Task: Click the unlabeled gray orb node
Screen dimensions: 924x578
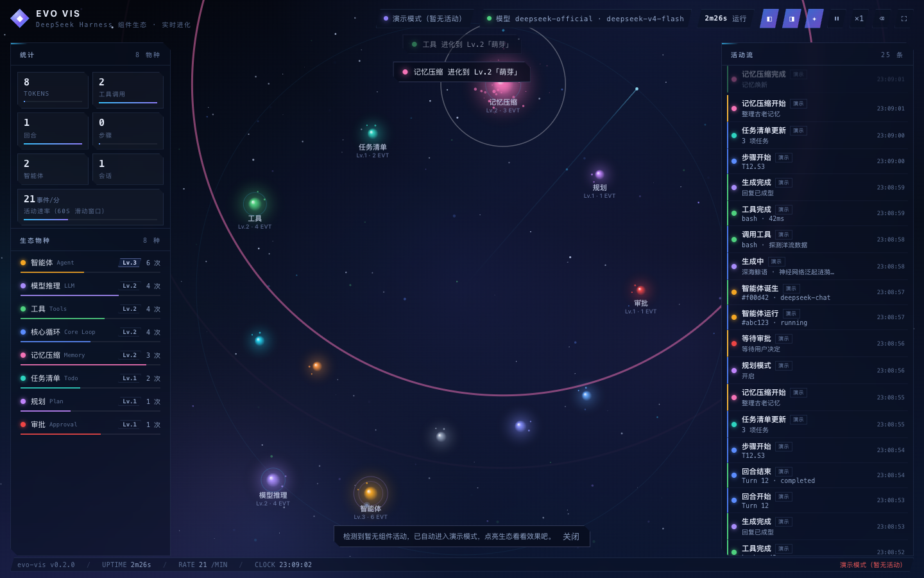Action: (441, 437)
